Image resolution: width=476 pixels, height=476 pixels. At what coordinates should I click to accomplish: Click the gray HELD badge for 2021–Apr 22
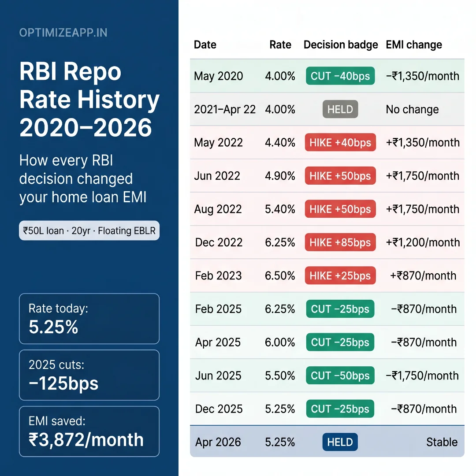(340, 109)
